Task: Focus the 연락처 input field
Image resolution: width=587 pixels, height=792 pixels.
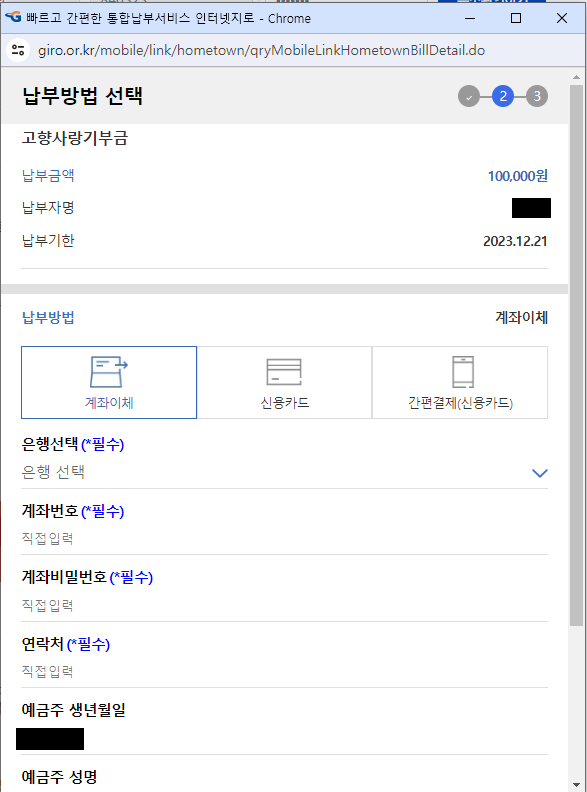Action: tap(284, 672)
